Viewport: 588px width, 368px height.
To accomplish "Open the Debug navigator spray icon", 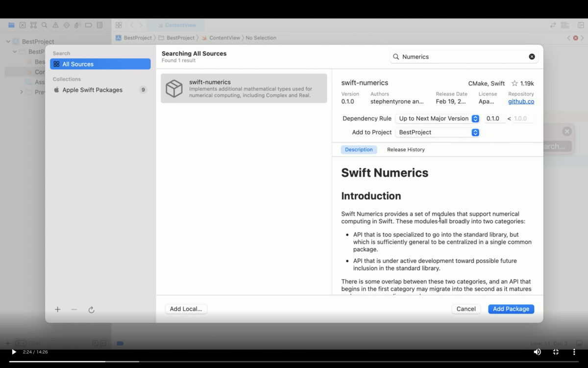I will pyautogui.click(x=77, y=25).
